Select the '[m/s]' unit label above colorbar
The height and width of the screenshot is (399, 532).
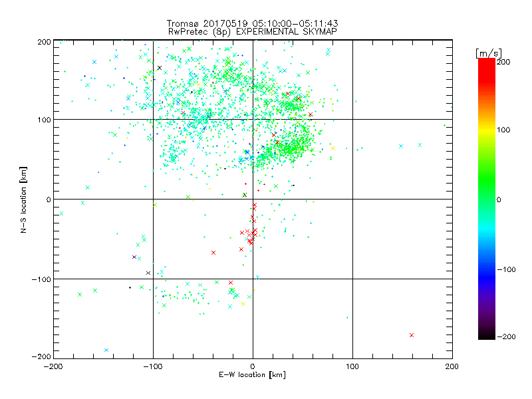point(488,53)
